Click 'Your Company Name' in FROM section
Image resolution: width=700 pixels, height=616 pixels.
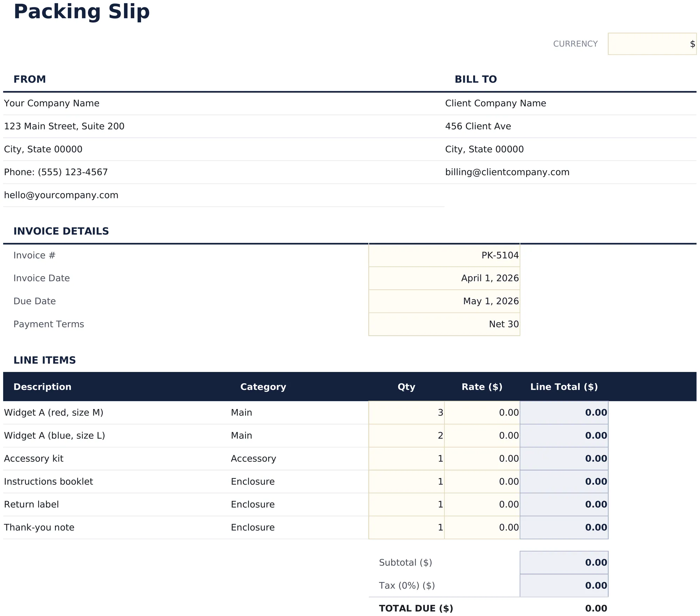pos(51,103)
